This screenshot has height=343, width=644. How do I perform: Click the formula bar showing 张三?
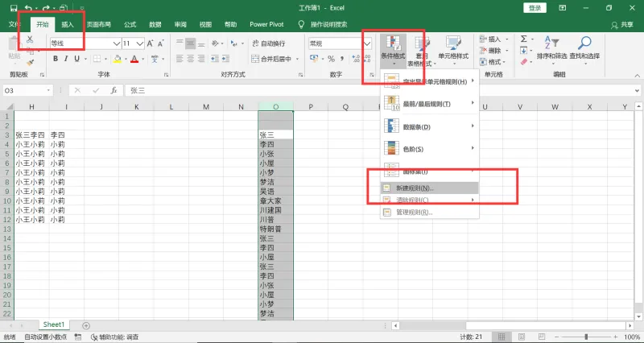(x=378, y=90)
